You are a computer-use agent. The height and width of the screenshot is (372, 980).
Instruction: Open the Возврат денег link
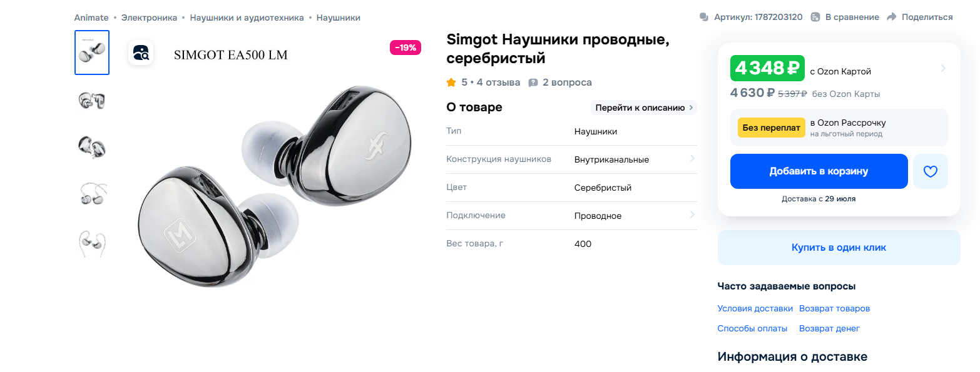point(829,328)
